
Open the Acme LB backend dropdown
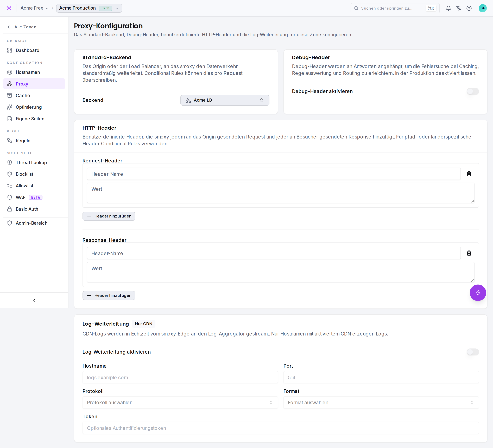pos(225,100)
